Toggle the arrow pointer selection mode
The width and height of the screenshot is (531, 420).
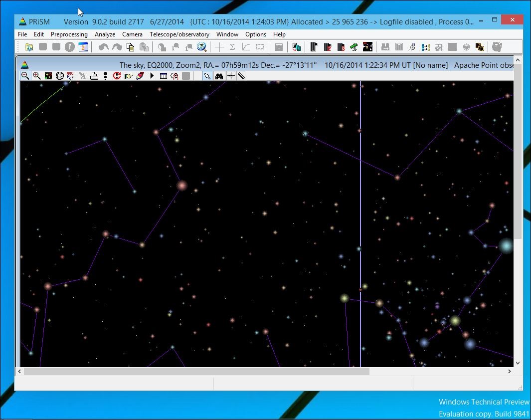point(207,76)
